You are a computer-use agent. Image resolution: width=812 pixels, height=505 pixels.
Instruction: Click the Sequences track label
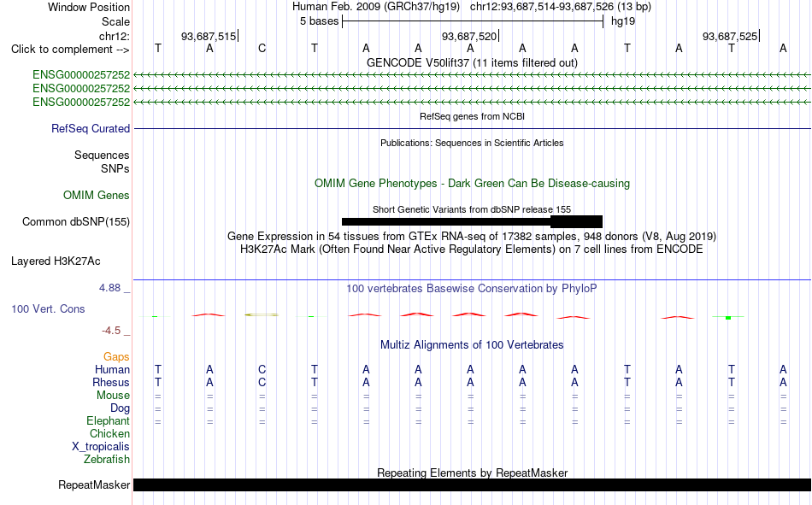click(102, 155)
